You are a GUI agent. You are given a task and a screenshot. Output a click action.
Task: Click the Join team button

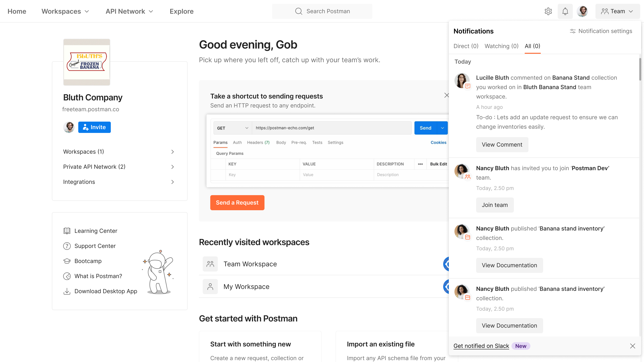[495, 205]
